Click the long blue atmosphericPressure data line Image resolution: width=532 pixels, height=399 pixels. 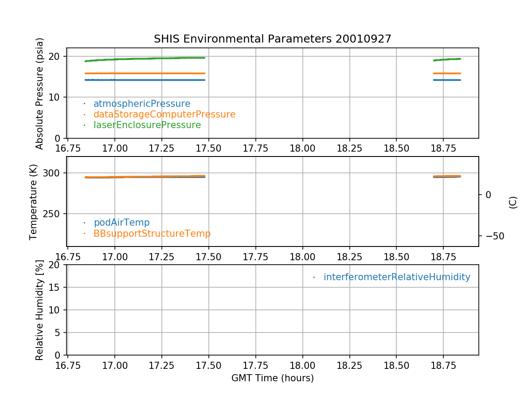pos(146,80)
